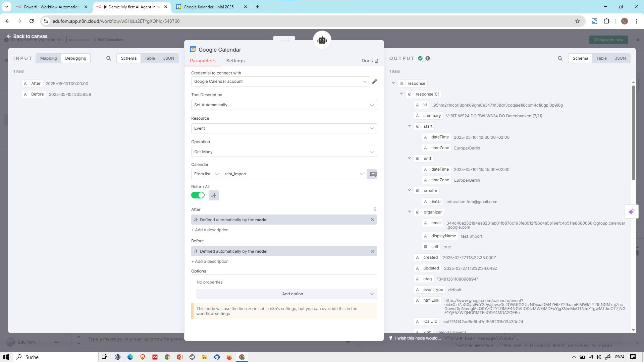Collapse the response tree node
Image resolution: width=644 pixels, height=362 pixels.
[393, 83]
